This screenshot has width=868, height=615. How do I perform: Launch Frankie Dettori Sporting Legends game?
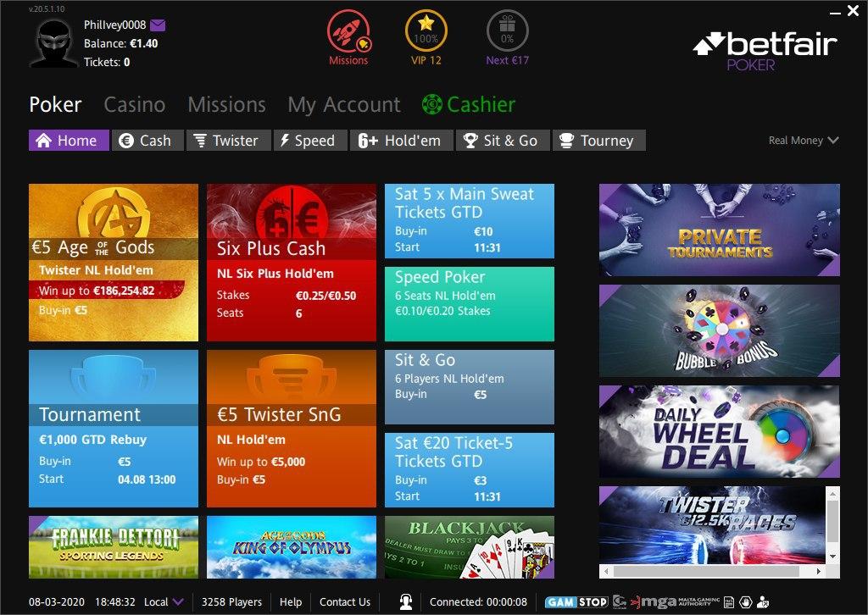[x=114, y=547]
